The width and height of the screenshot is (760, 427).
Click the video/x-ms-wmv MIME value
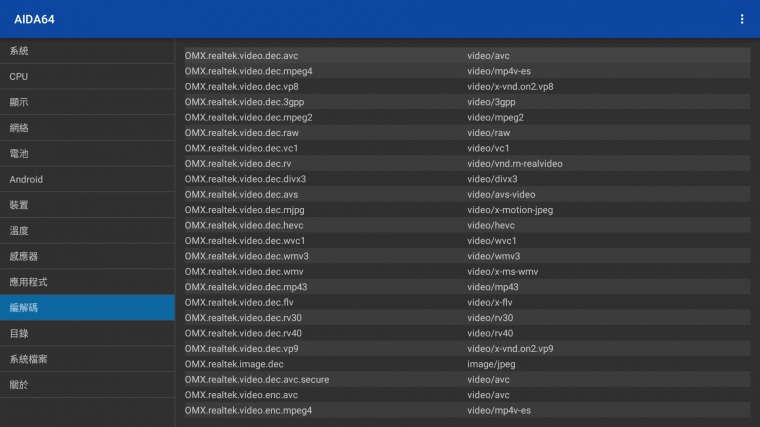point(503,271)
